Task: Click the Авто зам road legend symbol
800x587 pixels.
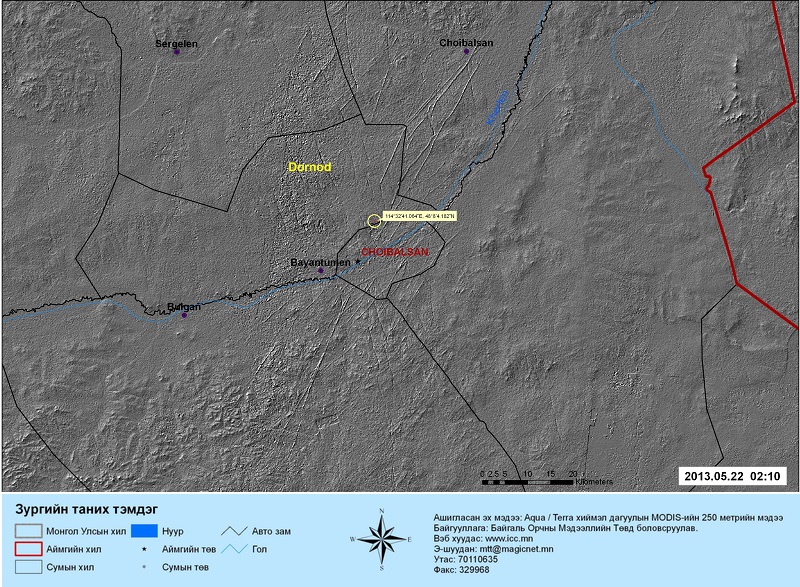Action: click(x=236, y=530)
